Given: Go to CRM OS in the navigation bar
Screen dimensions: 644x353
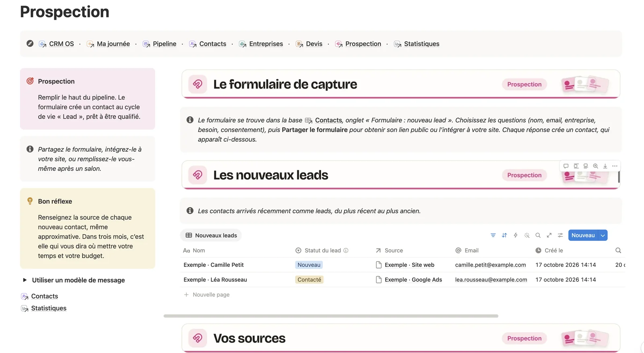Looking at the screenshot, I should 56,44.
